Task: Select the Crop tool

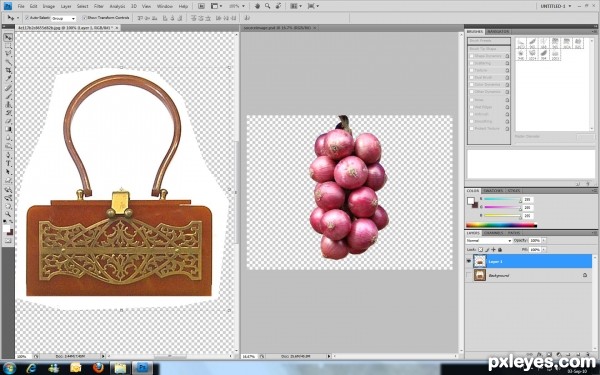Action: click(x=8, y=71)
